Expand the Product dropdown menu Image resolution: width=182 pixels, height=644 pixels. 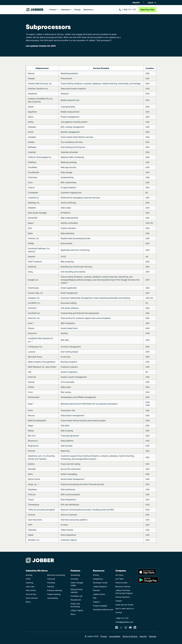point(54,10)
